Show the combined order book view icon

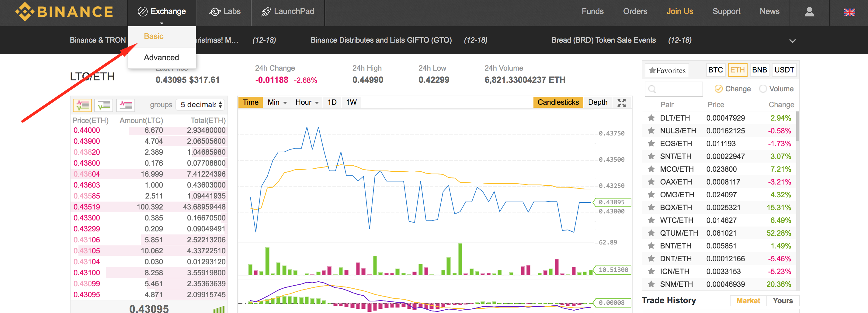coord(82,105)
